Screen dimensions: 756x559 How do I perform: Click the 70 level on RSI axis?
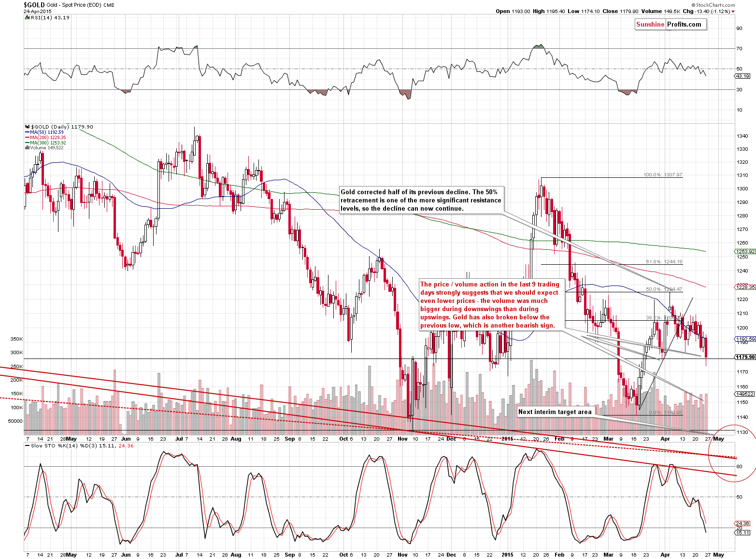pyautogui.click(x=739, y=48)
